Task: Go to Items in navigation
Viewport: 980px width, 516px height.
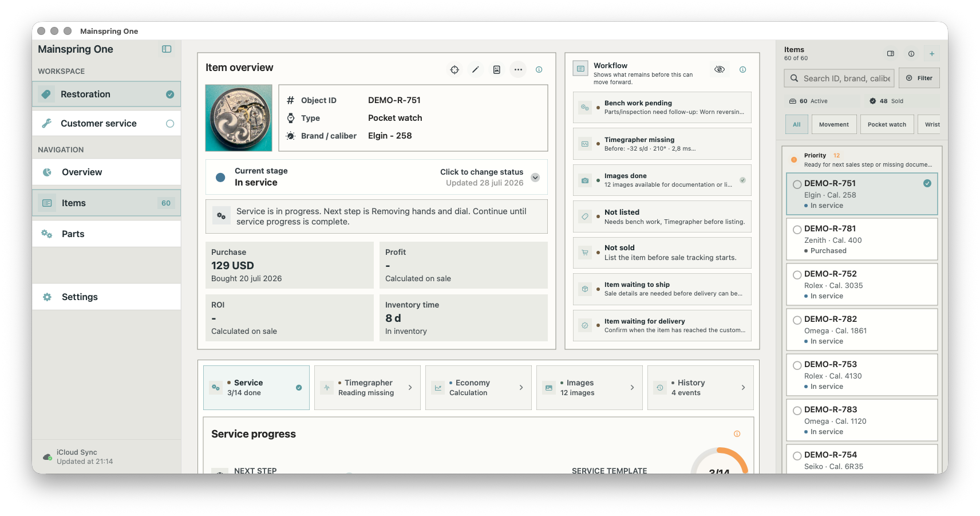Action: click(x=106, y=203)
